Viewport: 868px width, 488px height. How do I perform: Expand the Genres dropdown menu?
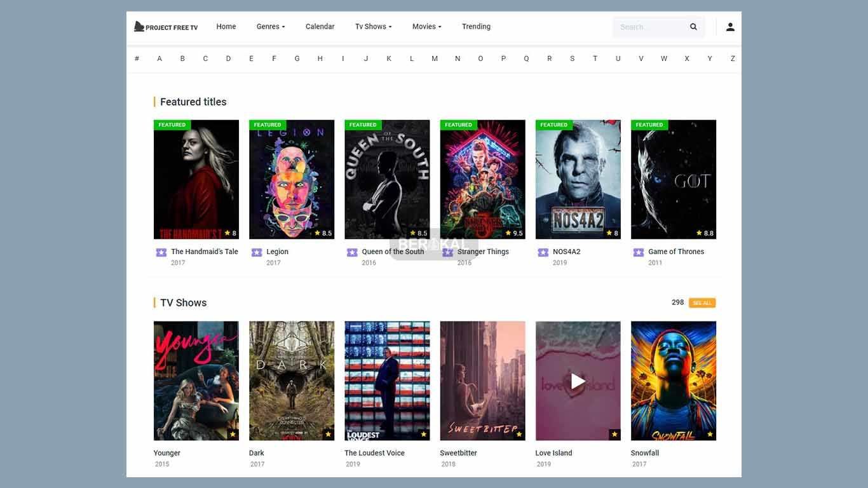tap(271, 27)
